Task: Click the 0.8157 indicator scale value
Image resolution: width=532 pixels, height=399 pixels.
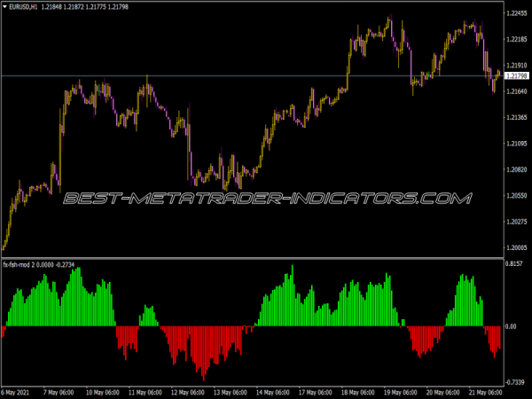Action: tap(514, 263)
